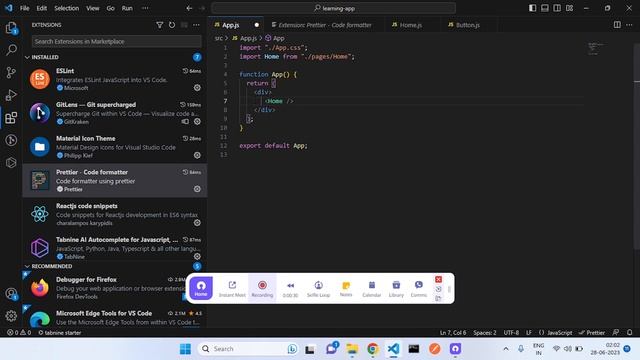
Task: Change indentation via Spaces: 2
Action: pyautogui.click(x=484, y=333)
